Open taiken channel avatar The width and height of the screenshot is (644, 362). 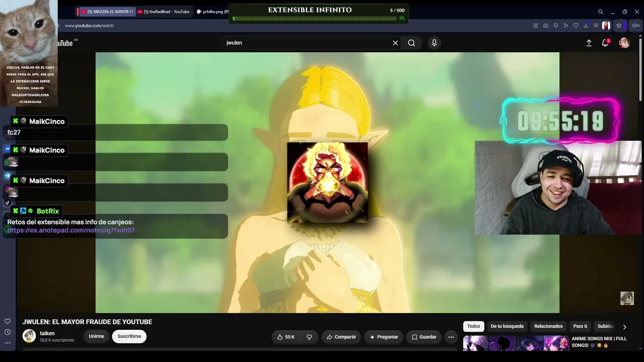pyautogui.click(x=29, y=336)
